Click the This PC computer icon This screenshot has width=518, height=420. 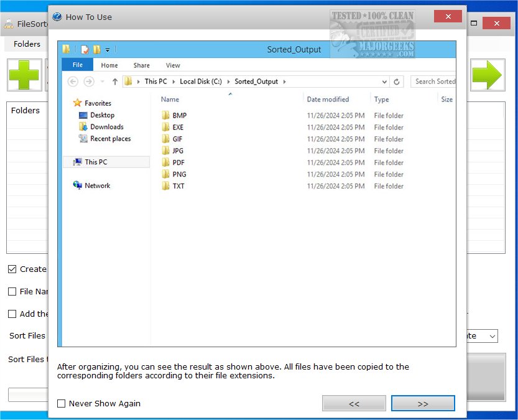coord(77,162)
